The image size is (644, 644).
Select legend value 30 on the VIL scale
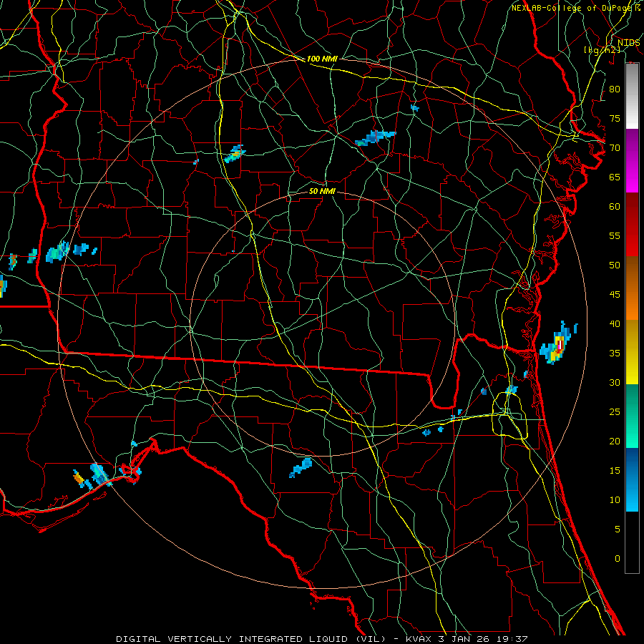(x=615, y=382)
